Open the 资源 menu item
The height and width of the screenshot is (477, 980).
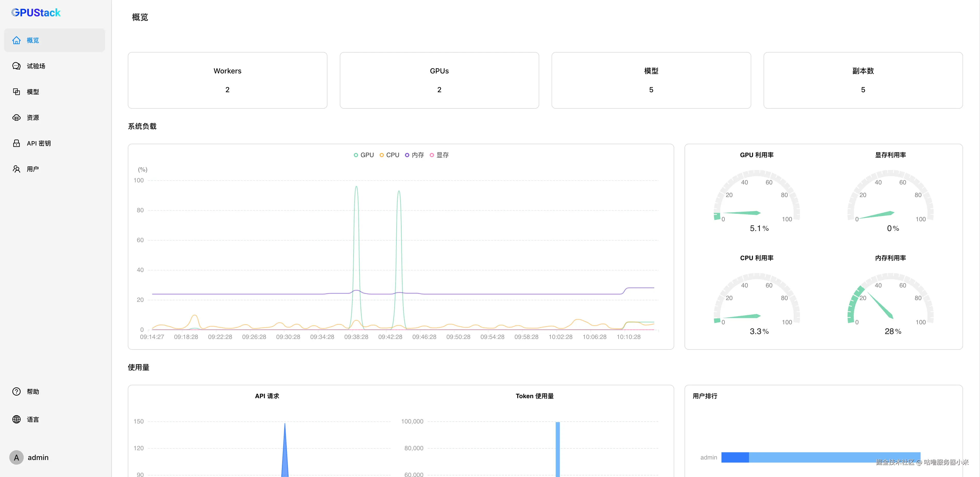[x=33, y=117]
